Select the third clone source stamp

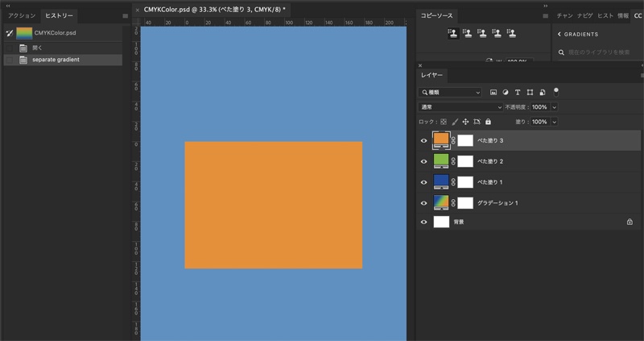pos(482,33)
